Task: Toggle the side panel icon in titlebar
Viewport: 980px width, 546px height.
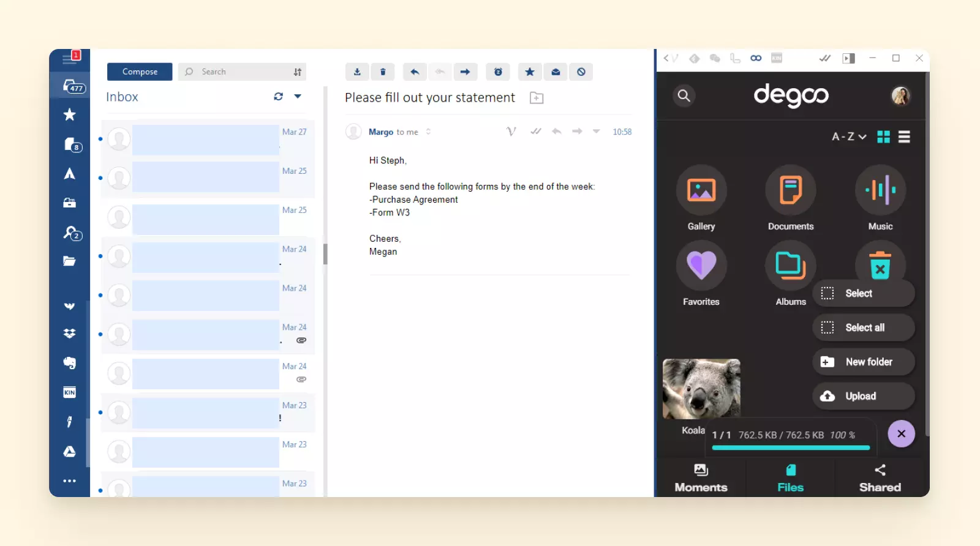Action: pos(848,58)
